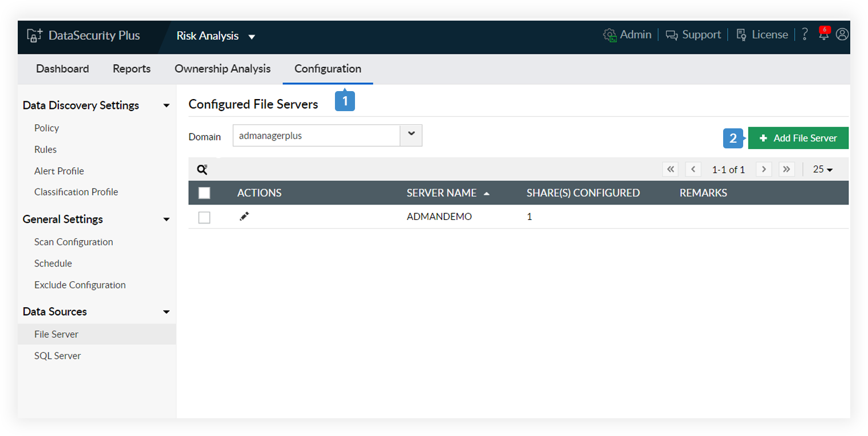This screenshot has width=868, height=436.
Task: Select the Configuration tab
Action: point(328,69)
